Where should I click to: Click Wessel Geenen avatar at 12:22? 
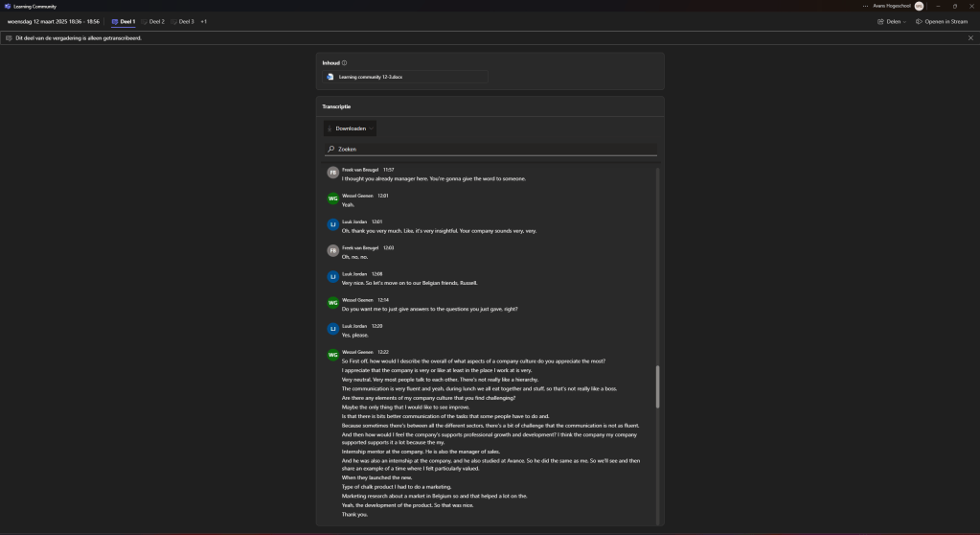point(332,356)
